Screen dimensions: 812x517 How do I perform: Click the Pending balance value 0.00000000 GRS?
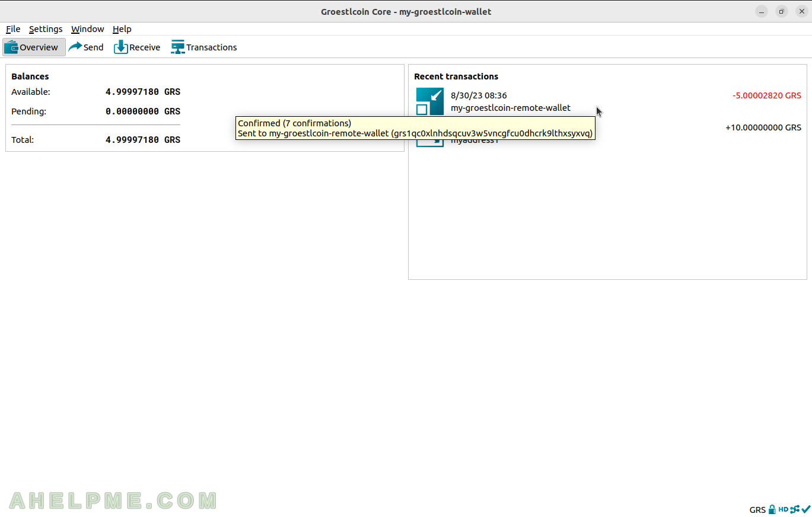point(143,111)
